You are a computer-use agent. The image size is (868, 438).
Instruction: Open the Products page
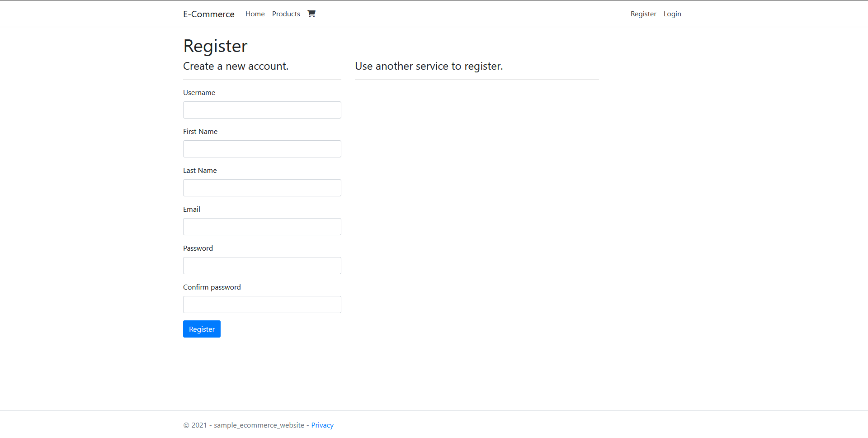(x=286, y=14)
